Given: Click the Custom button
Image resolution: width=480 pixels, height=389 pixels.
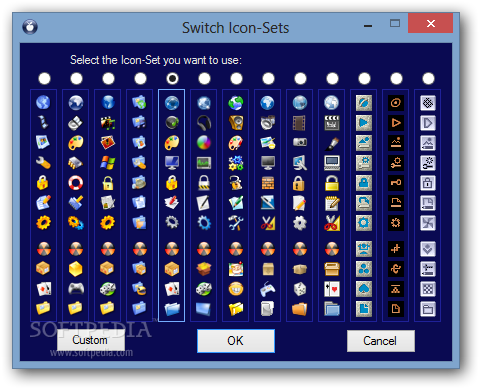Looking at the screenshot, I should tap(91, 340).
